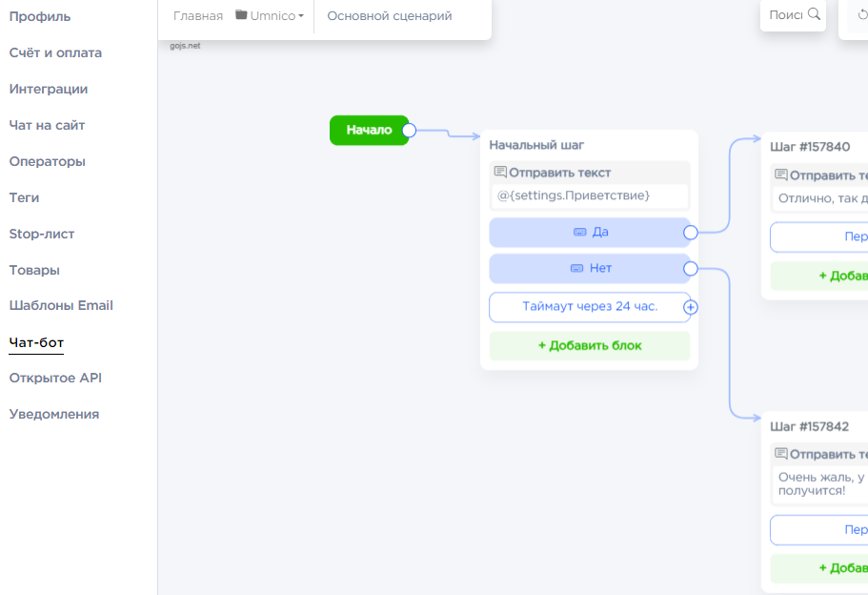Image resolution: width=868 pixels, height=595 pixels.
Task: Click the Таймаут через 24 час. button
Action: [589, 307]
